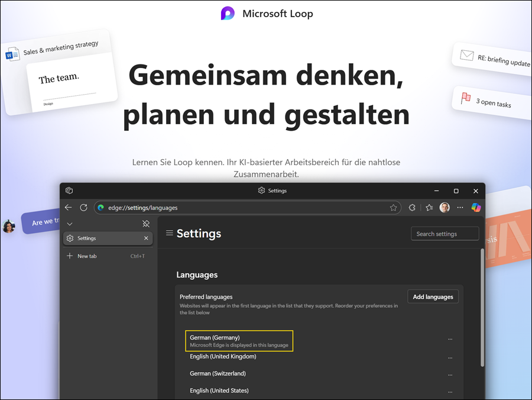Click the Edge profile avatar

pos(445,208)
